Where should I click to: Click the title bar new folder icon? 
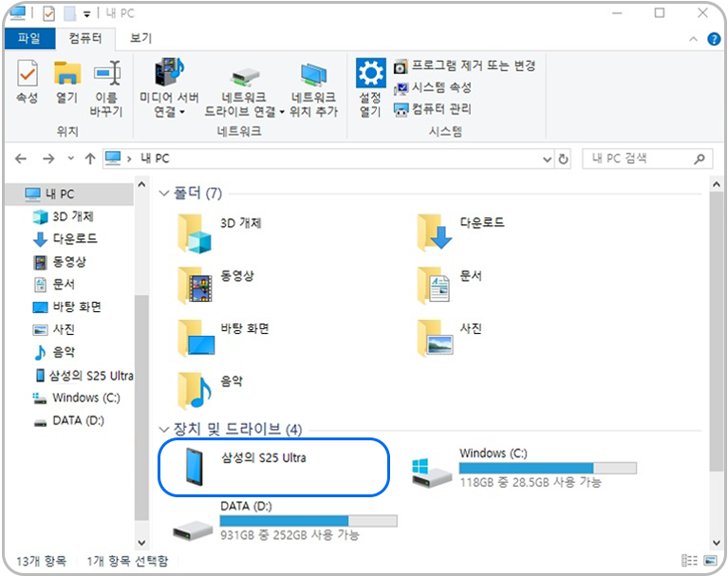tap(69, 13)
